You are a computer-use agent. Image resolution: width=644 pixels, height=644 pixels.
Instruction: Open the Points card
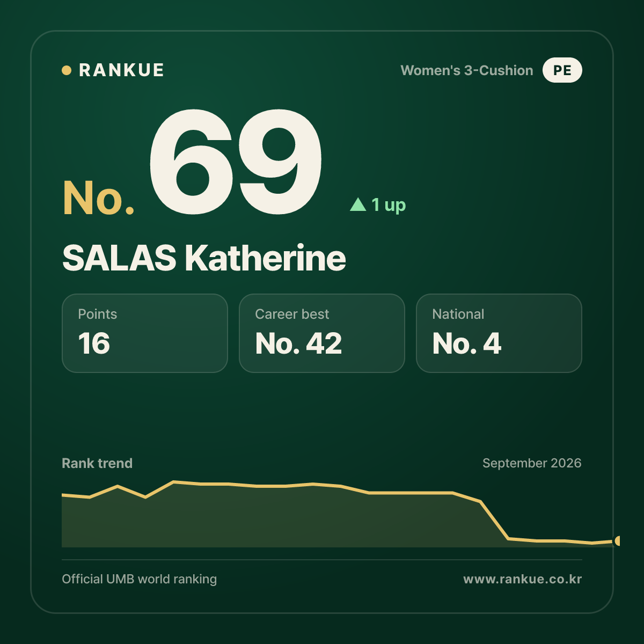coord(145,333)
